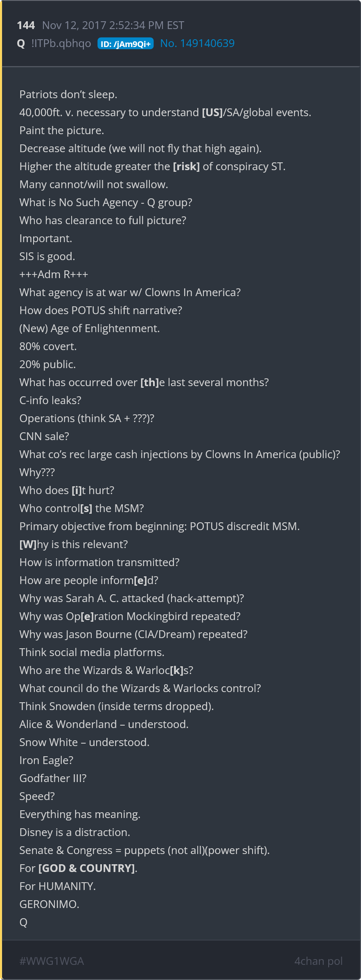This screenshot has width=361, height=980.
Task: Click 'Disney is a distraction.' line
Action: tap(75, 832)
